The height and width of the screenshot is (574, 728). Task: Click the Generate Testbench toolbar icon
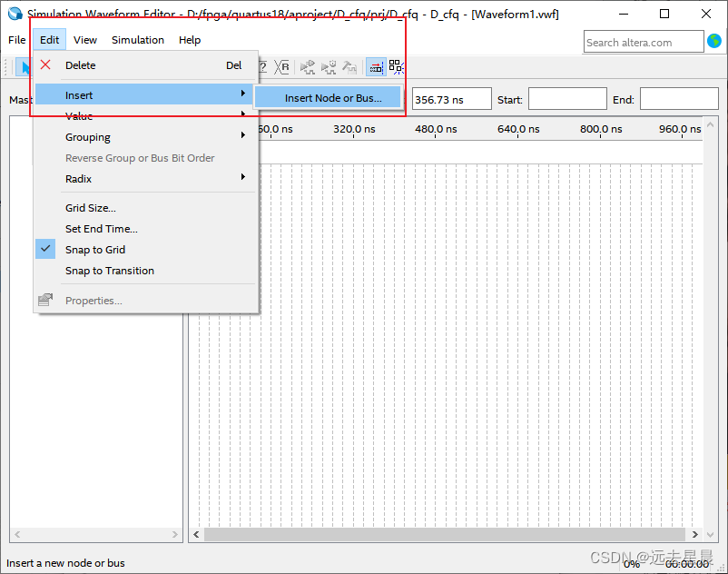point(349,67)
